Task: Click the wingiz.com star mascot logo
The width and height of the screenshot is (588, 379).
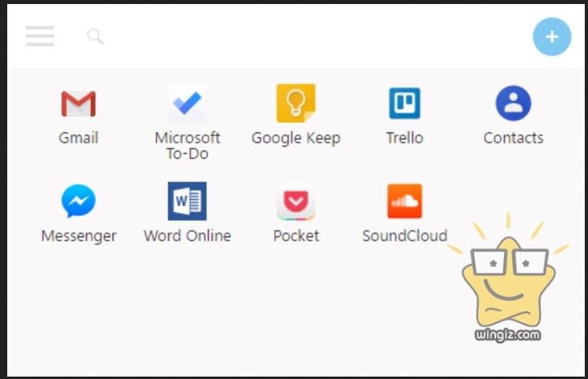Action: (x=508, y=277)
